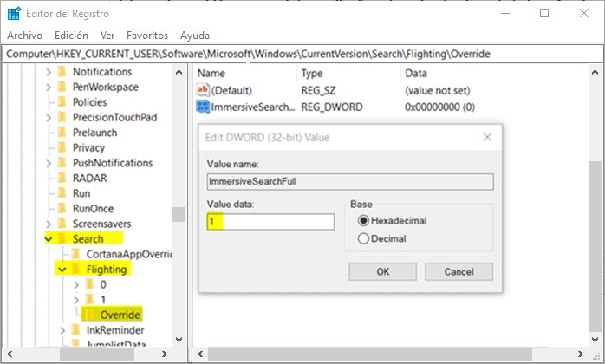Click the "(value not set)" data cell
Viewport: 605px width, 364px height.
(438, 91)
